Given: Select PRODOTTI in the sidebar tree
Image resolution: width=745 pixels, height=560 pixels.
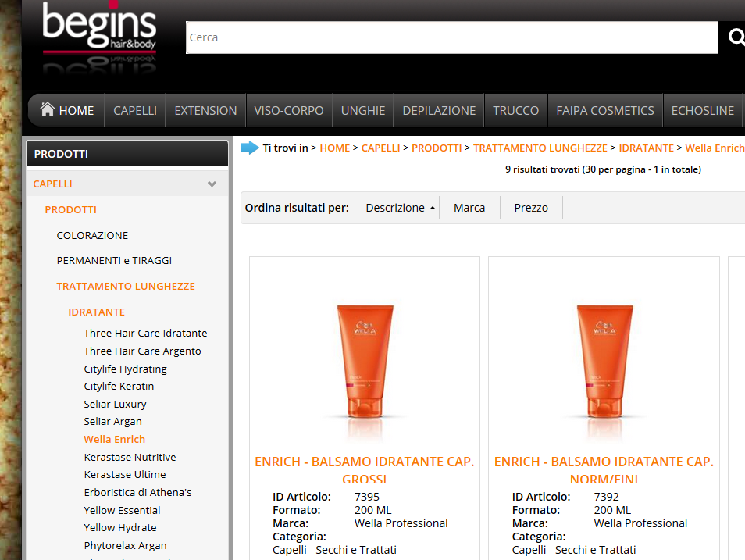Looking at the screenshot, I should (71, 209).
